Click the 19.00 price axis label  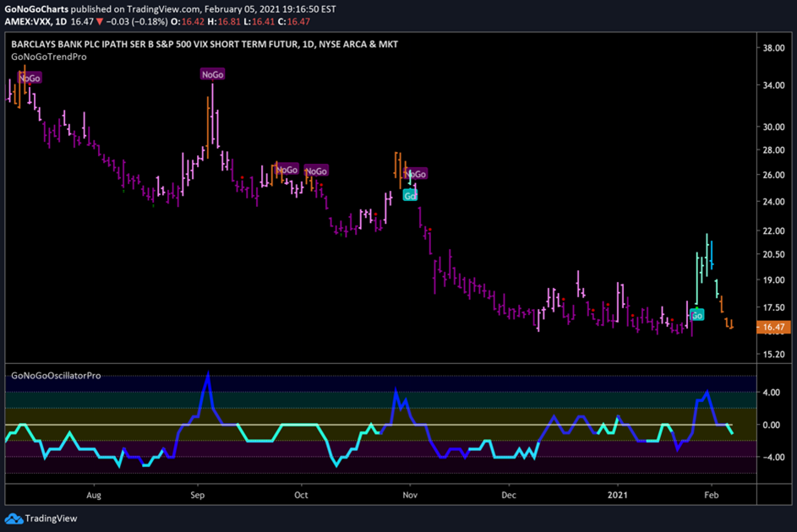[773, 280]
